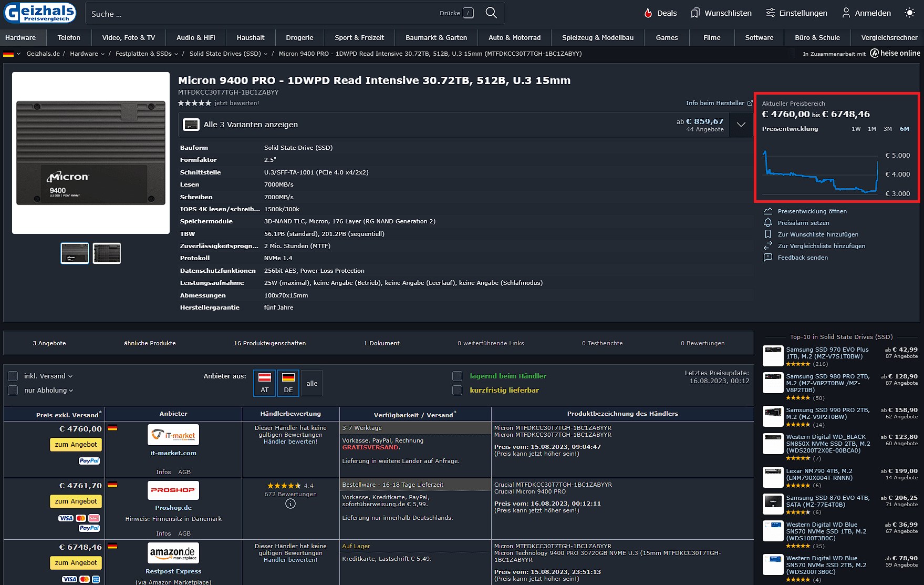Click 'jetzt bewerten!' link

(x=236, y=103)
